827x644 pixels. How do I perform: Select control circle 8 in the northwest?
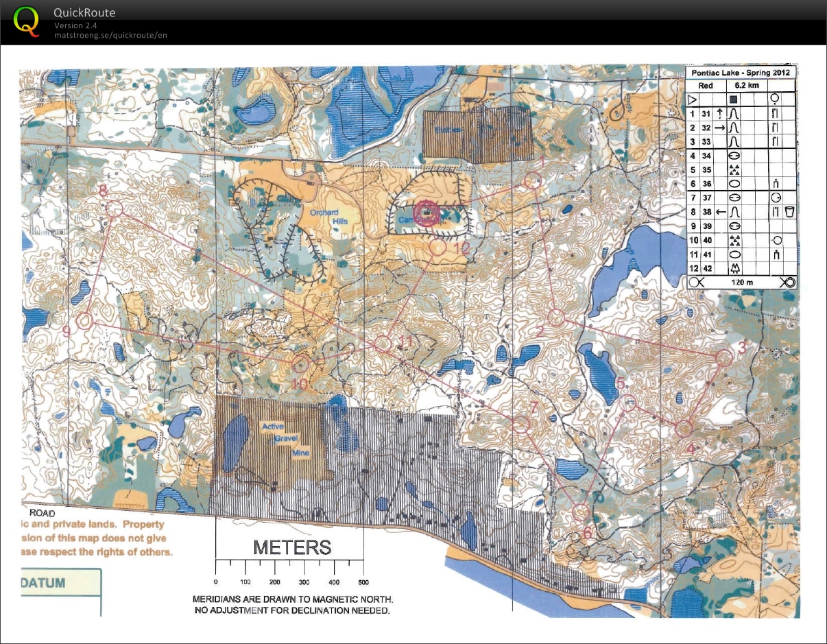point(115,208)
